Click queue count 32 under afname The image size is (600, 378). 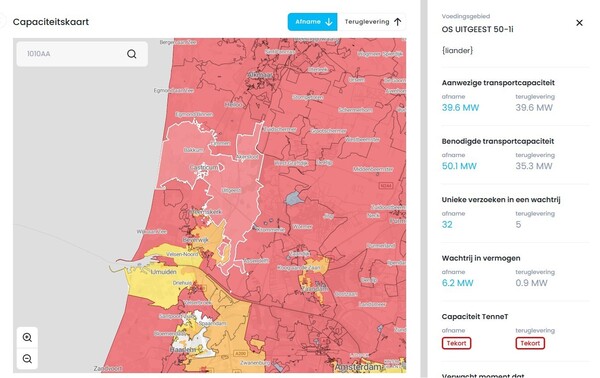(447, 225)
